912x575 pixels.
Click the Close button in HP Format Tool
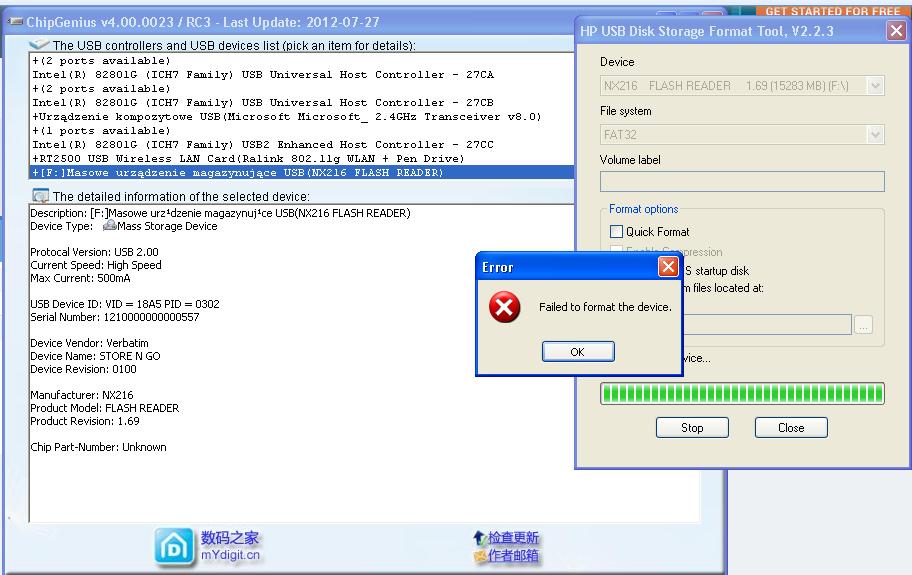(x=791, y=428)
